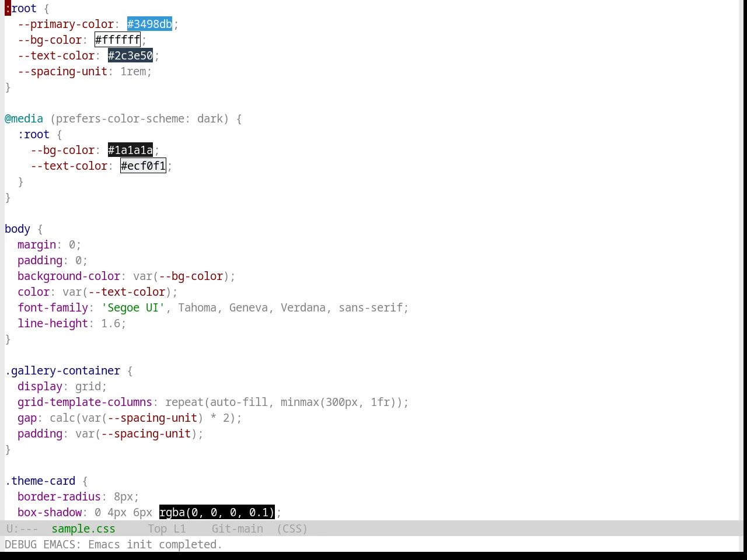Click the sample.css buffer name in mode line

click(83, 528)
